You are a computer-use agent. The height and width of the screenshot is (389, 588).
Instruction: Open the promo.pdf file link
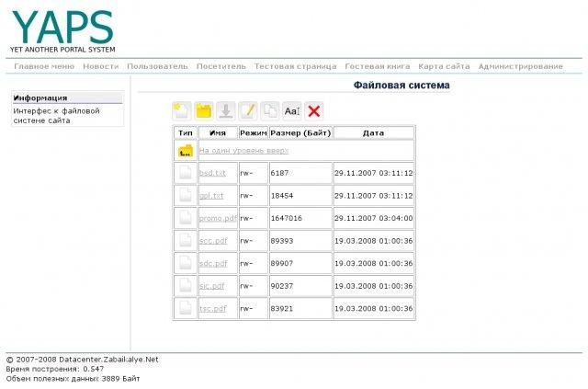click(x=218, y=218)
